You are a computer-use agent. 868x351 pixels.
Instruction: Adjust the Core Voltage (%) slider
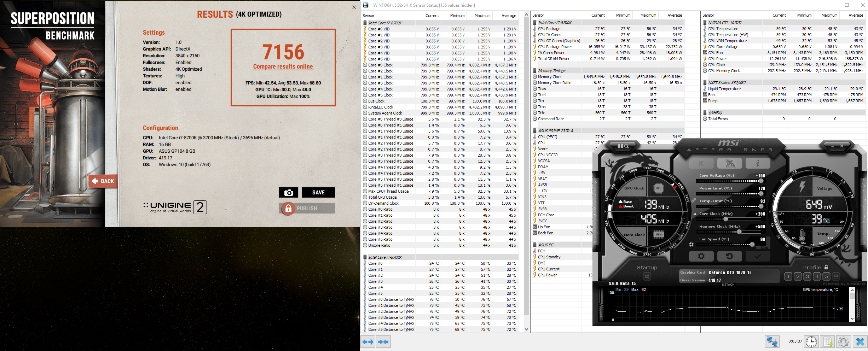(x=729, y=181)
